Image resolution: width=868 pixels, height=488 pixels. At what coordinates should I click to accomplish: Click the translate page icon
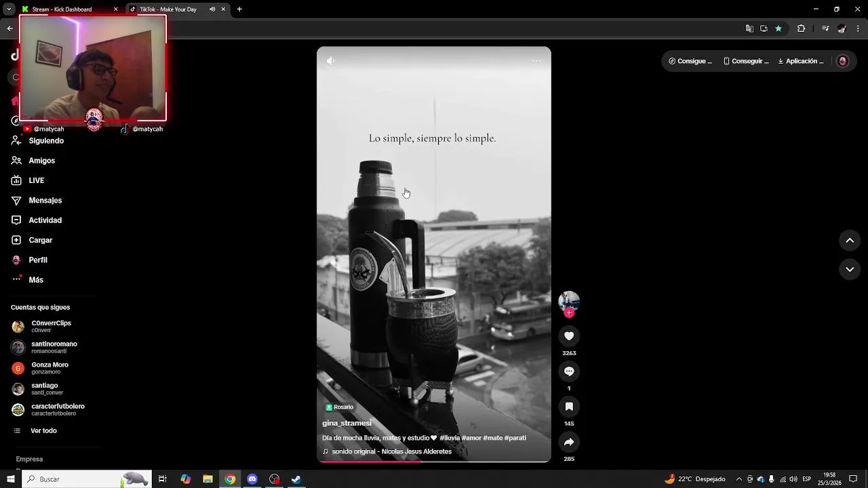(749, 28)
